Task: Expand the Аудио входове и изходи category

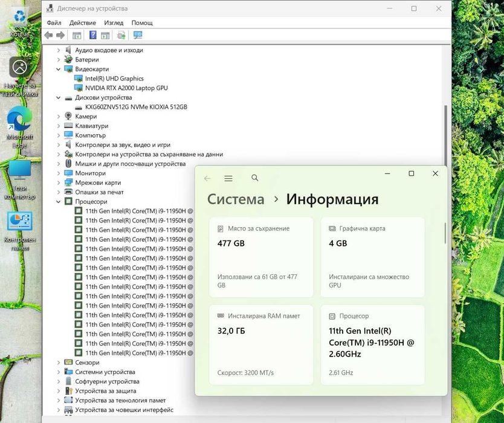Action: point(58,50)
